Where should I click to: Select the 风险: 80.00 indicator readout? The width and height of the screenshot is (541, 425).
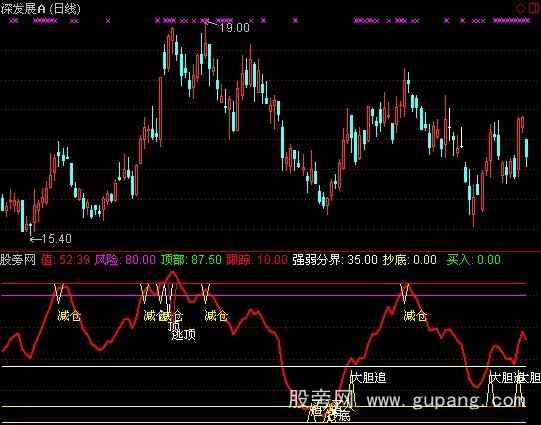point(125,259)
